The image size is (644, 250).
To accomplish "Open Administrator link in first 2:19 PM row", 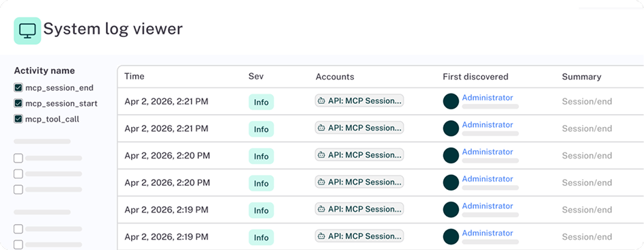I will coord(488,206).
